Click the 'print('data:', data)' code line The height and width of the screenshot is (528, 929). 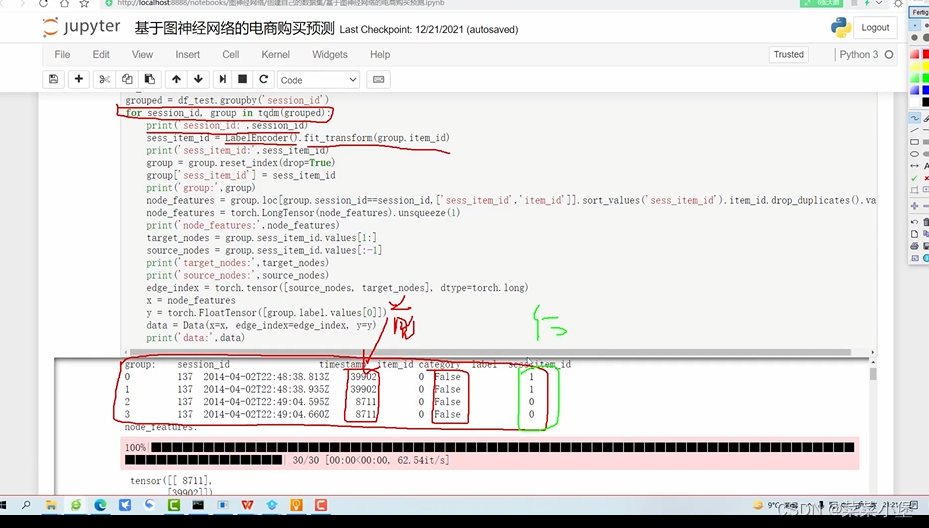[196, 338]
